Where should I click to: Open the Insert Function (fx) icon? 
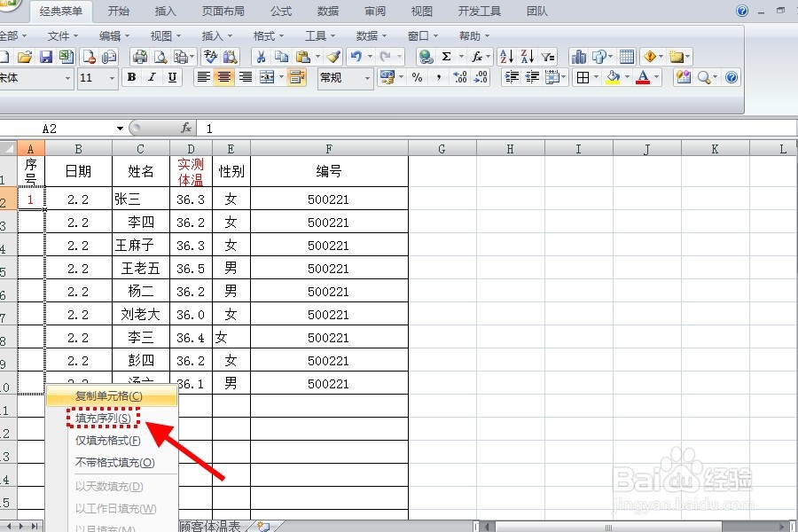coord(479,56)
